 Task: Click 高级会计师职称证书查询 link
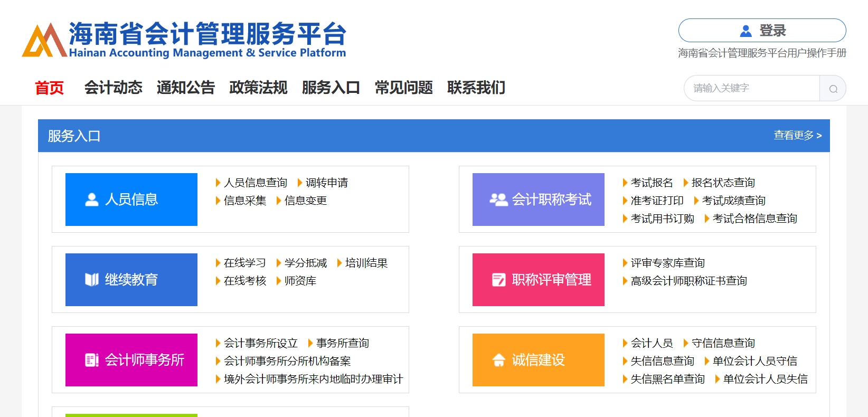coord(688,281)
